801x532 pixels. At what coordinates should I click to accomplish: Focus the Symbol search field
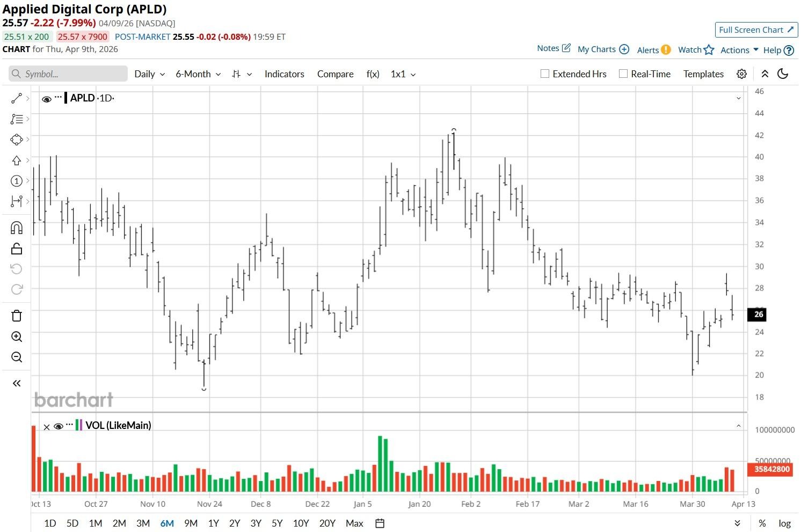click(x=68, y=74)
